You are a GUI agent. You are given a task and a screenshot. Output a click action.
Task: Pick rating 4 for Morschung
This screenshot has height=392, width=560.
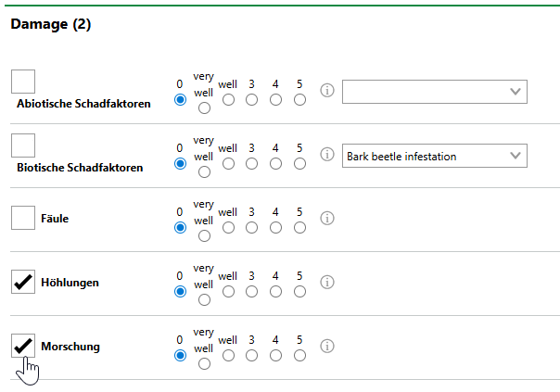pos(275,355)
